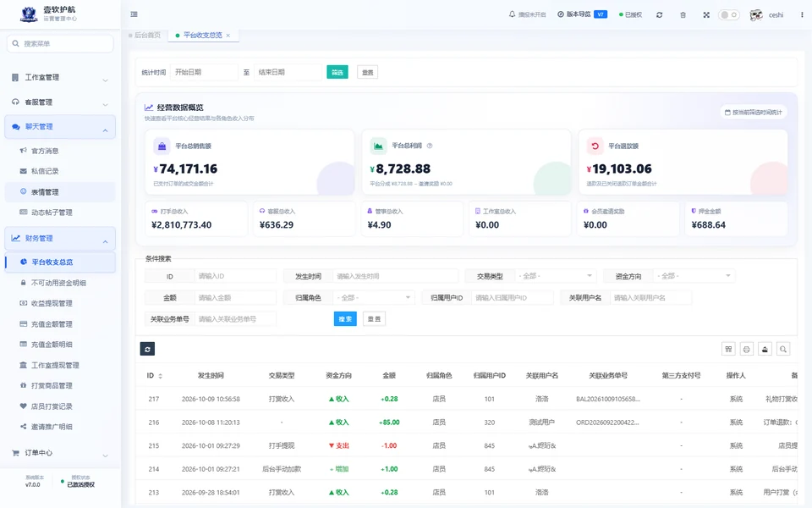
Task: Collapse the 聊天管理 sidebar group
Action: [x=60, y=127]
